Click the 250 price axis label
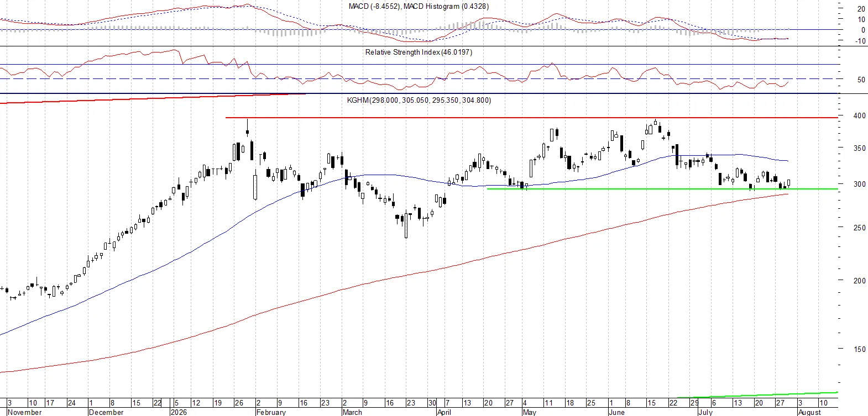Viewport: 868px width, 416px height. pos(859,228)
